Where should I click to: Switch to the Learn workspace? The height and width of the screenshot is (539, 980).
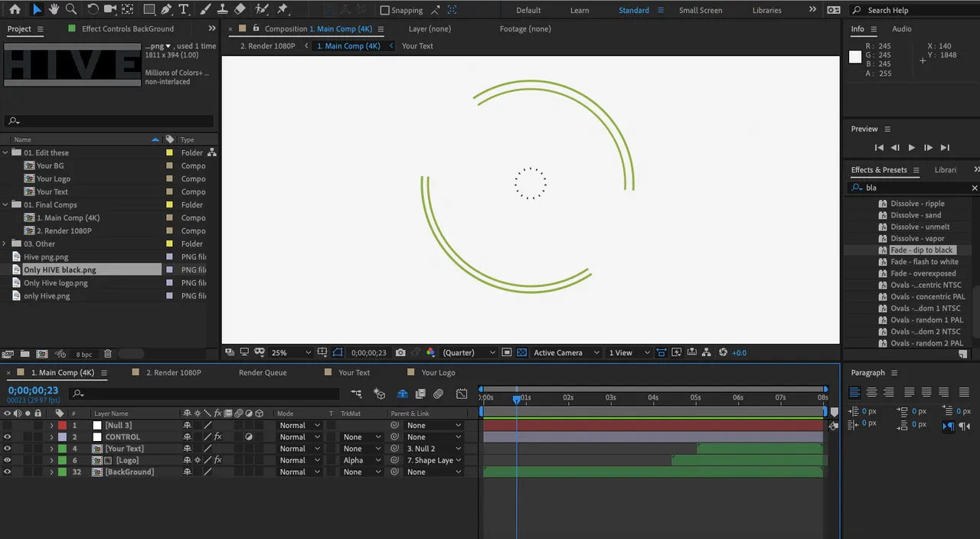[580, 10]
